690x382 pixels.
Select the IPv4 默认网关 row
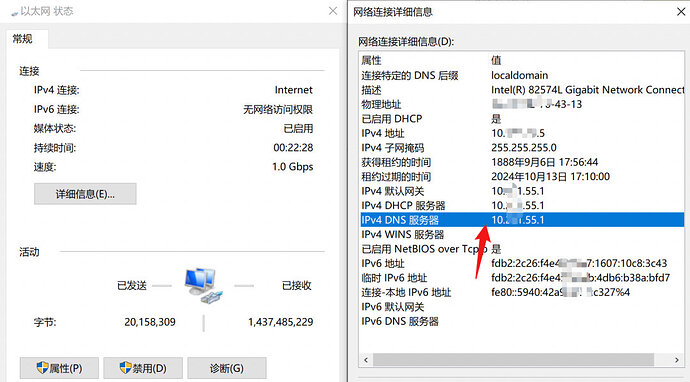[x=522, y=191]
